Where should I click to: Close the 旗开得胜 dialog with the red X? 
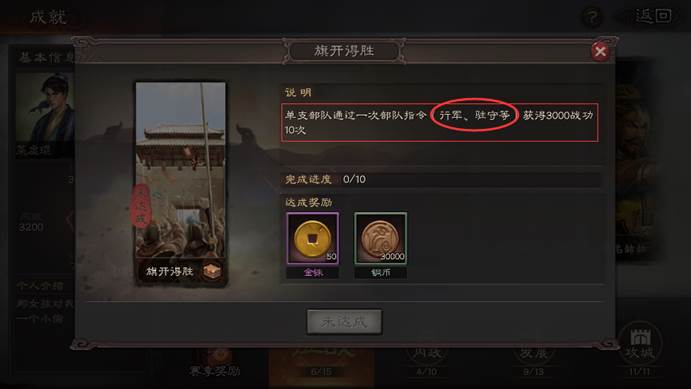tap(600, 52)
